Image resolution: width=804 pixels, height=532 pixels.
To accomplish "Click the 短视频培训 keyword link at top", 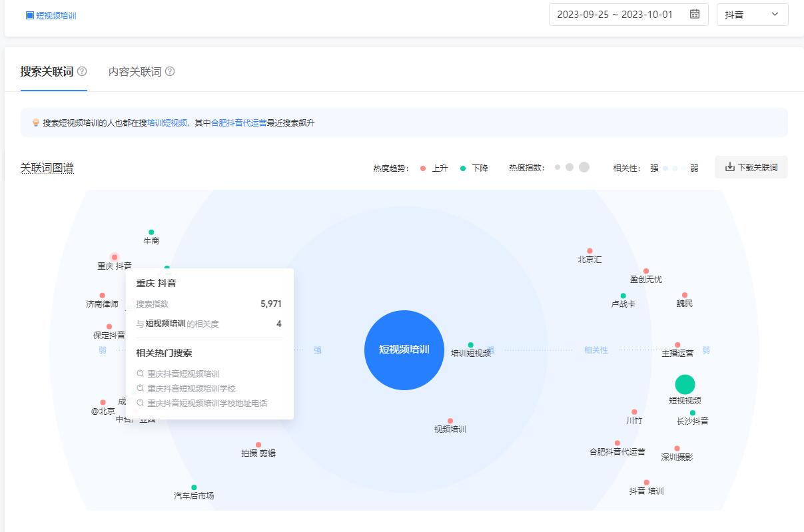I will [56, 15].
